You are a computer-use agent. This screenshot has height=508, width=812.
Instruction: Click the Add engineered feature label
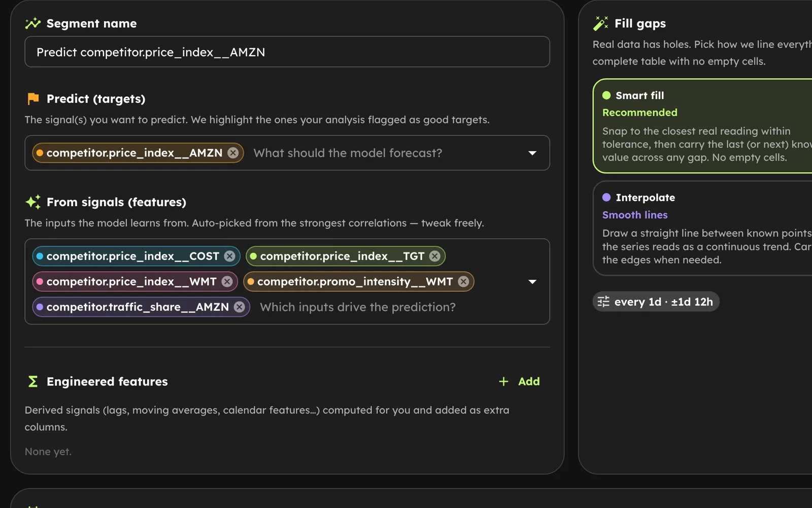click(x=529, y=382)
